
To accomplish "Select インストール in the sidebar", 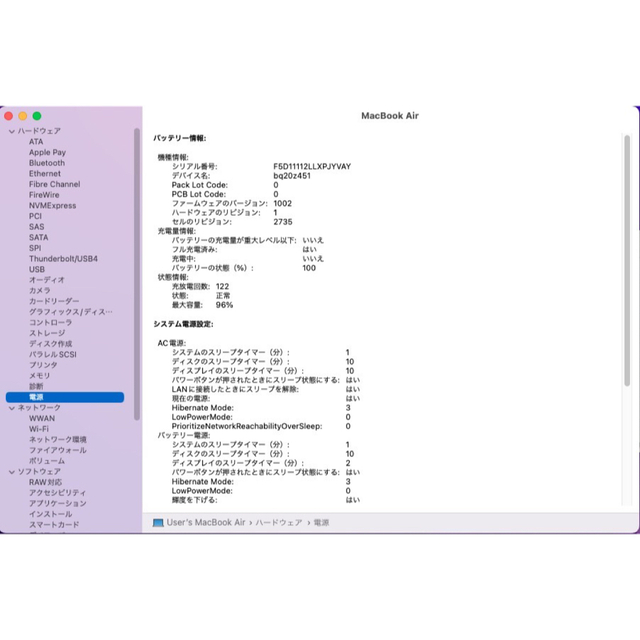I will click(x=51, y=514).
